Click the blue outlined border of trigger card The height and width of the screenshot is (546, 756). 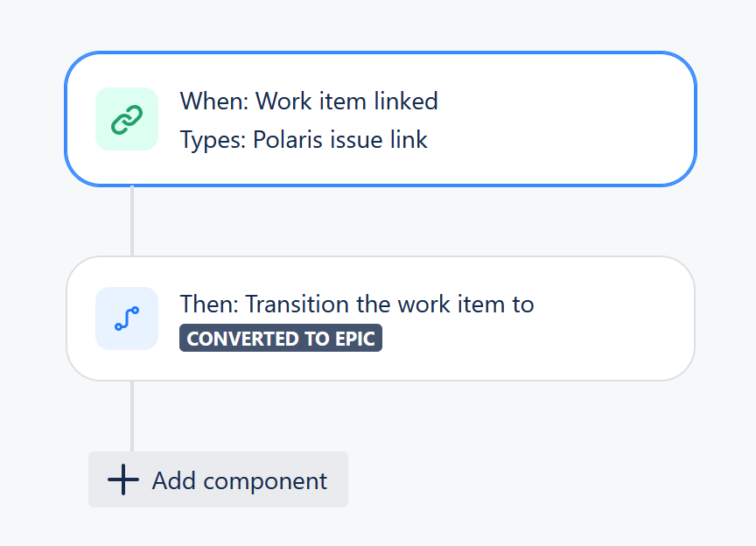click(381, 52)
